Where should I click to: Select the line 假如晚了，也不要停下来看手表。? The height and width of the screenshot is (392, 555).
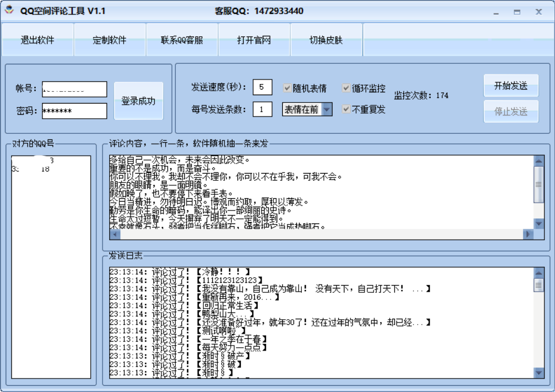171,194
